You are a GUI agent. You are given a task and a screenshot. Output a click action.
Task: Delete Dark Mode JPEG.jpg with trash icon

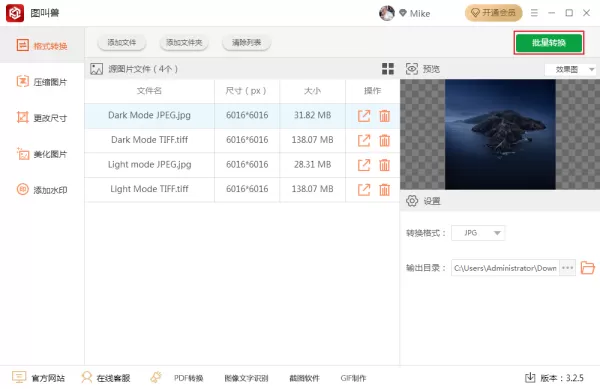(385, 116)
